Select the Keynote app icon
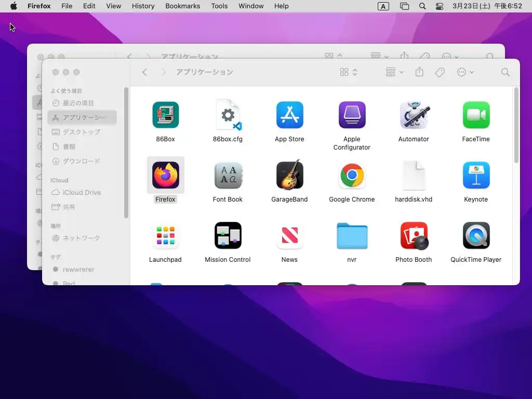This screenshot has width=532, height=399. point(476,175)
